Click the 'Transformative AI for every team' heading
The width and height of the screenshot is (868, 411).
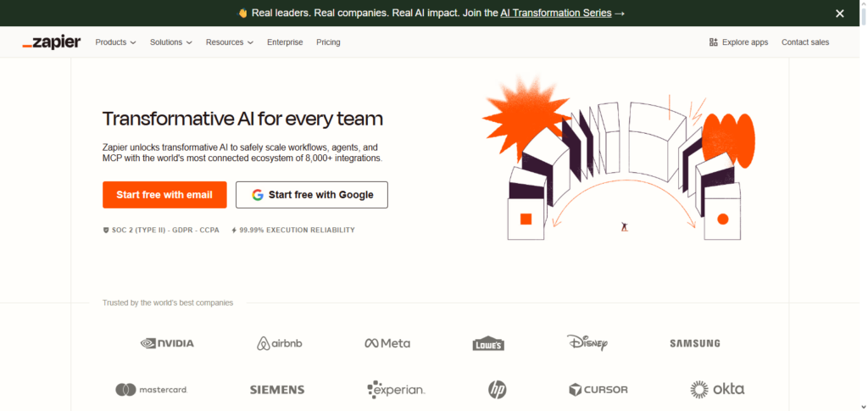242,119
